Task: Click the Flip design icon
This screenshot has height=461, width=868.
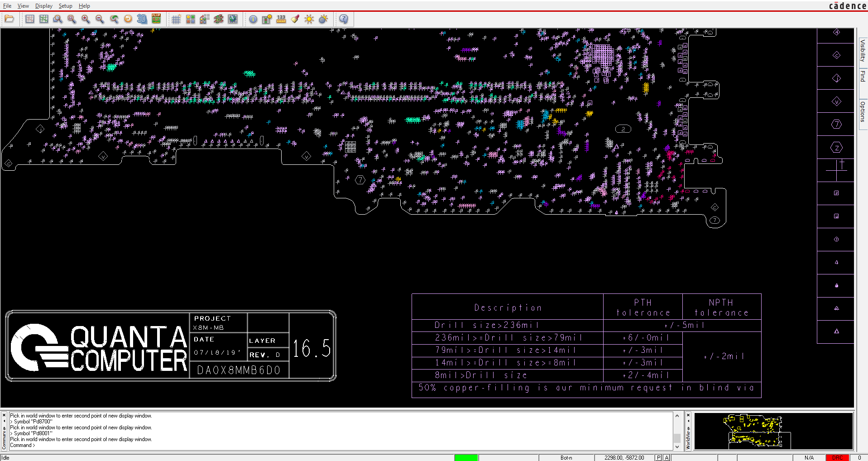Action: (156, 19)
